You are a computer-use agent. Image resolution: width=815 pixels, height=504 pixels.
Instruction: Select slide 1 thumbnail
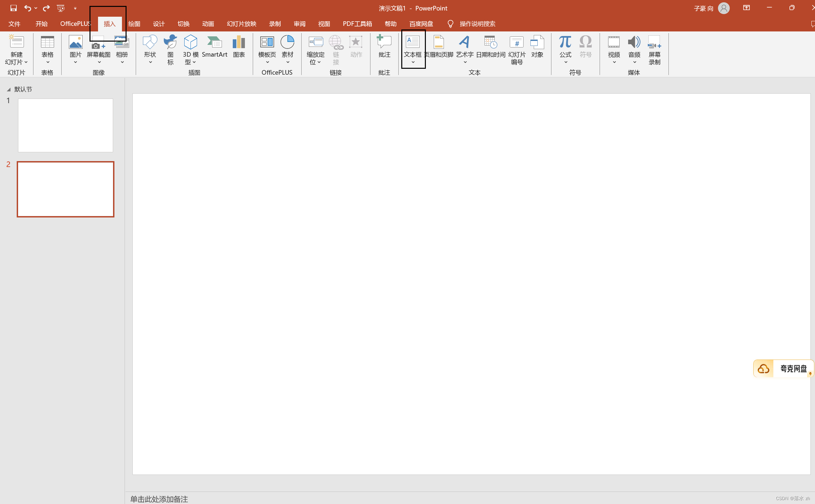coord(65,125)
